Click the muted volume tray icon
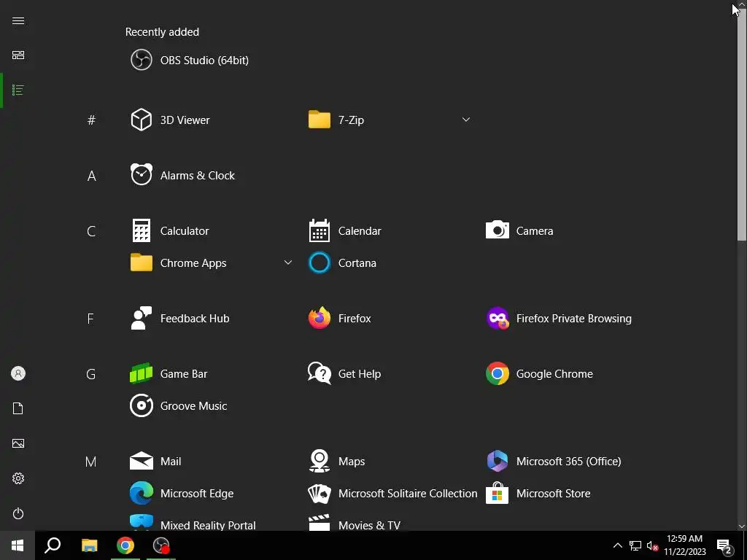Screen dimensions: 747x560 [x=652, y=545]
